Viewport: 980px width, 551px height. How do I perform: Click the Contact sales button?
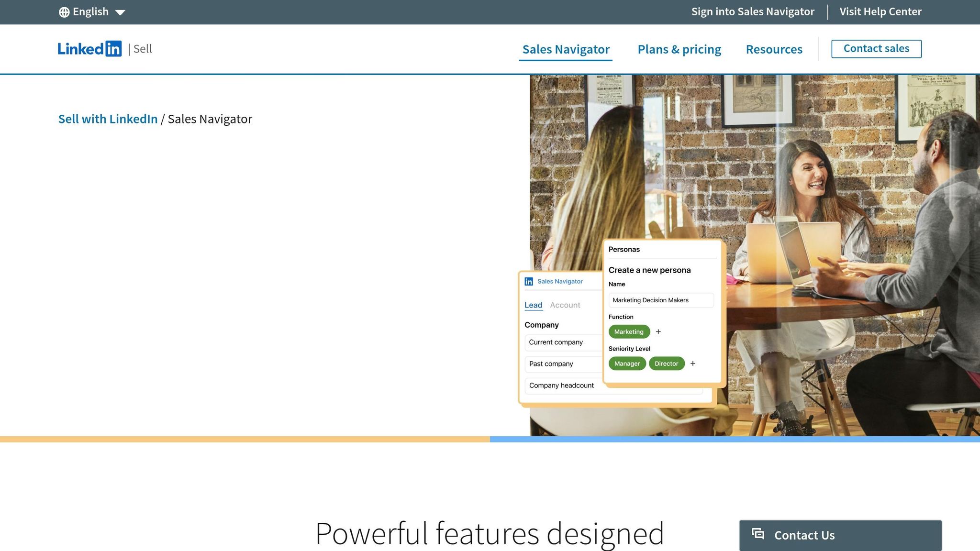click(x=876, y=48)
